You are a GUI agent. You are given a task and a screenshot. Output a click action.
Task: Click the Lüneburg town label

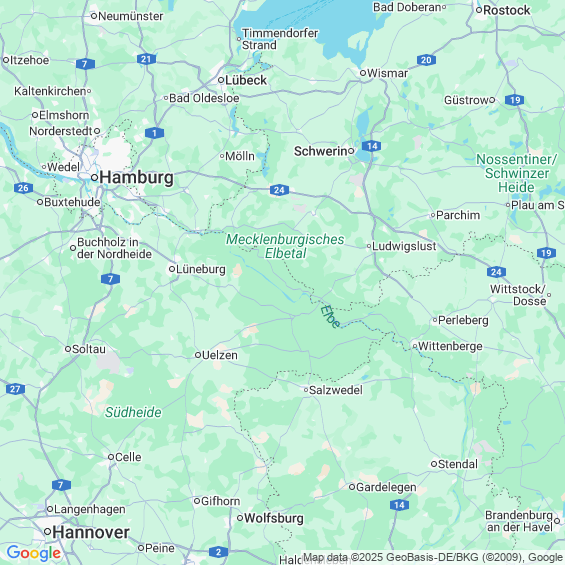tap(201, 269)
